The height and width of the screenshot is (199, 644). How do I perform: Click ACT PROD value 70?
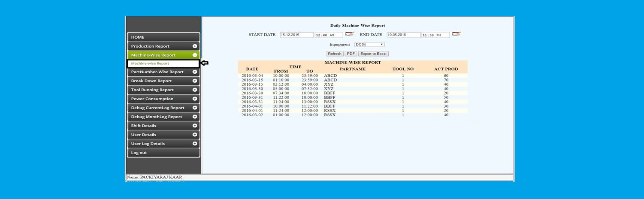click(446, 80)
